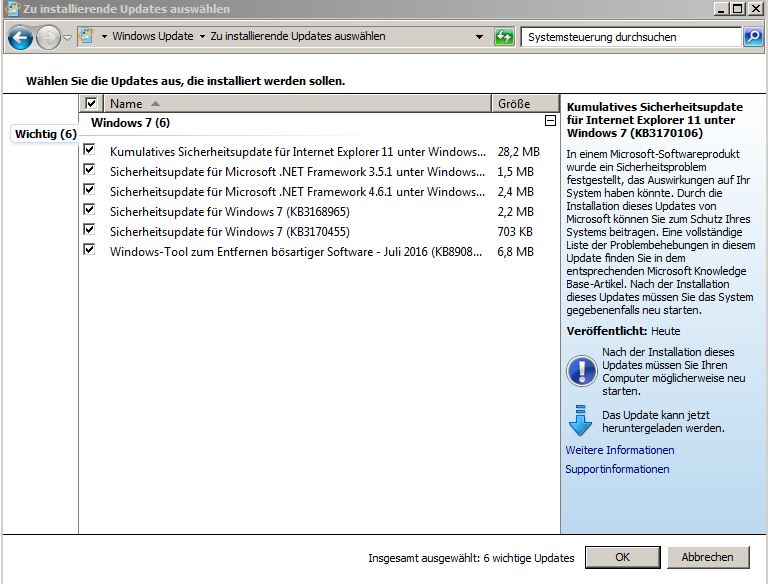Collapse the Windows 7 (6) group
Screen dimensions: 768x584
coord(551,121)
